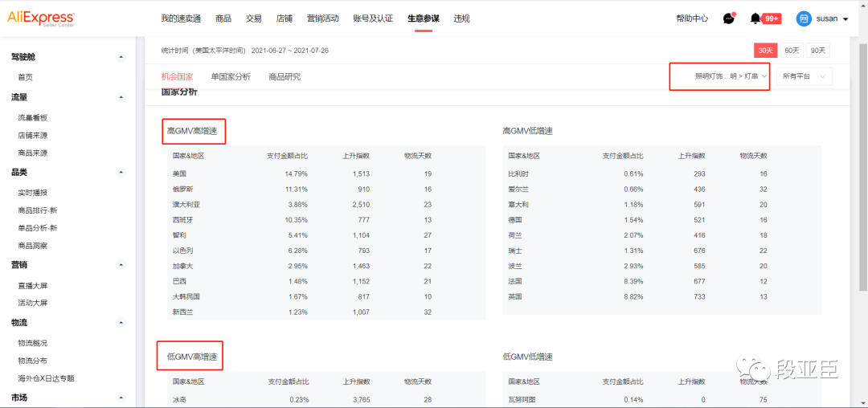Open 实时播报 in the sidebar
This screenshot has width=868, height=408.
pyautogui.click(x=33, y=193)
